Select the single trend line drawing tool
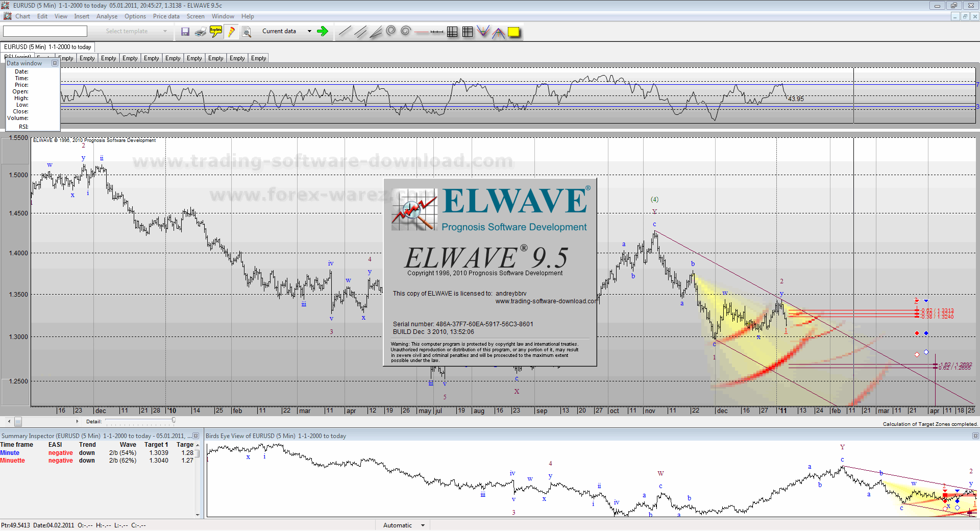980x531 pixels. pos(345,32)
